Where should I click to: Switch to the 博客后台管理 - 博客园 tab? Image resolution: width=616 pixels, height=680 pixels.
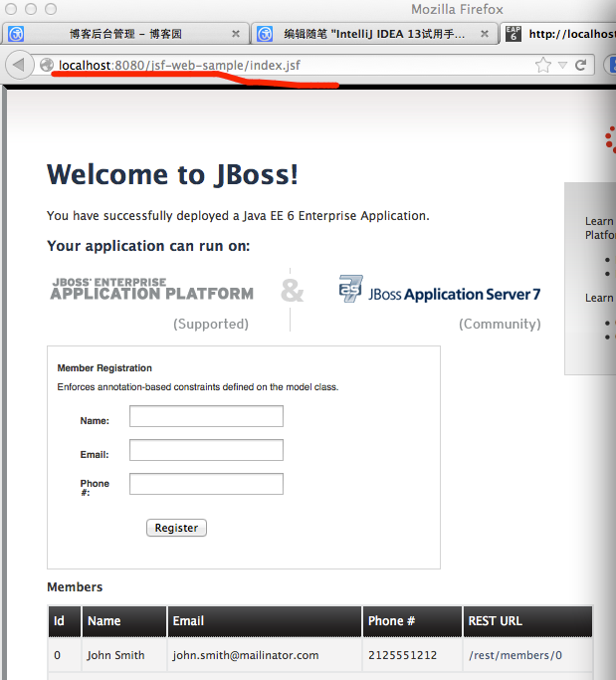click(x=125, y=34)
